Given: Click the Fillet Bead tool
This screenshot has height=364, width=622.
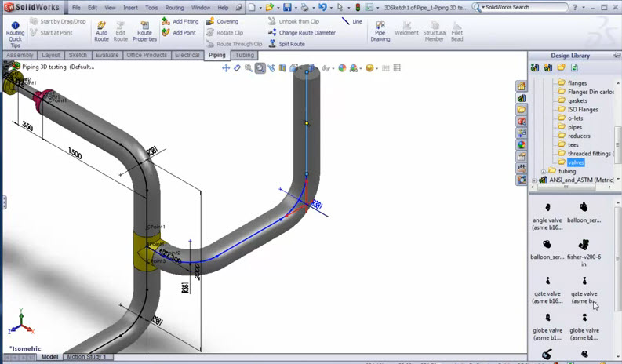Looking at the screenshot, I should point(457,31).
